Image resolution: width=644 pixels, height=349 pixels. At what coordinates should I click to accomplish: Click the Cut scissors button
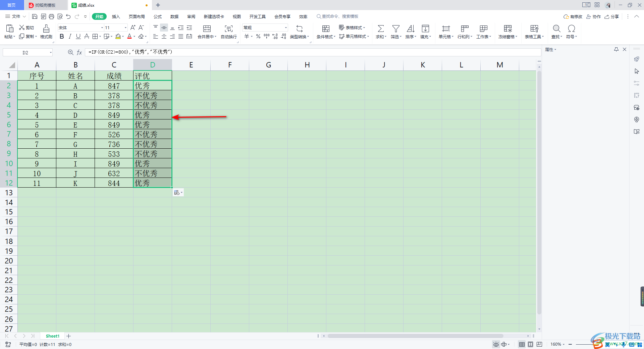tap(26, 28)
